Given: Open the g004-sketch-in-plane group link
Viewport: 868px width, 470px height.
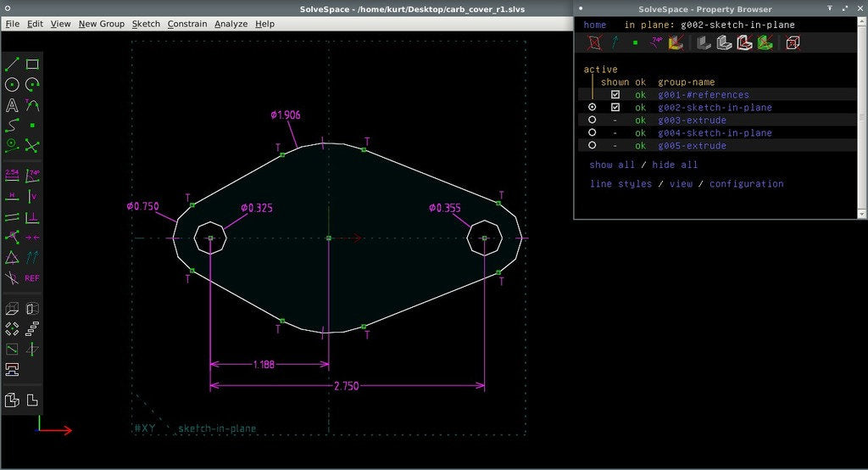Looking at the screenshot, I should 715,133.
